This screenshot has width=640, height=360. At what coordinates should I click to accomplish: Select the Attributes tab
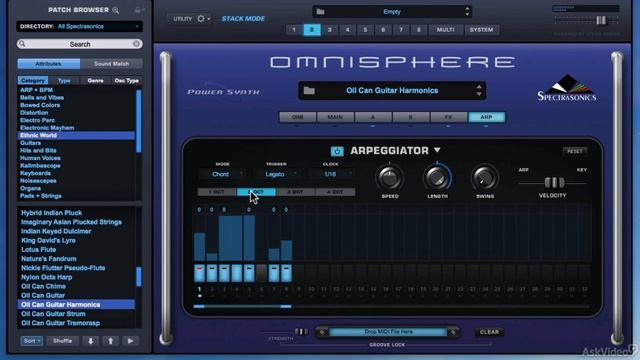point(49,64)
